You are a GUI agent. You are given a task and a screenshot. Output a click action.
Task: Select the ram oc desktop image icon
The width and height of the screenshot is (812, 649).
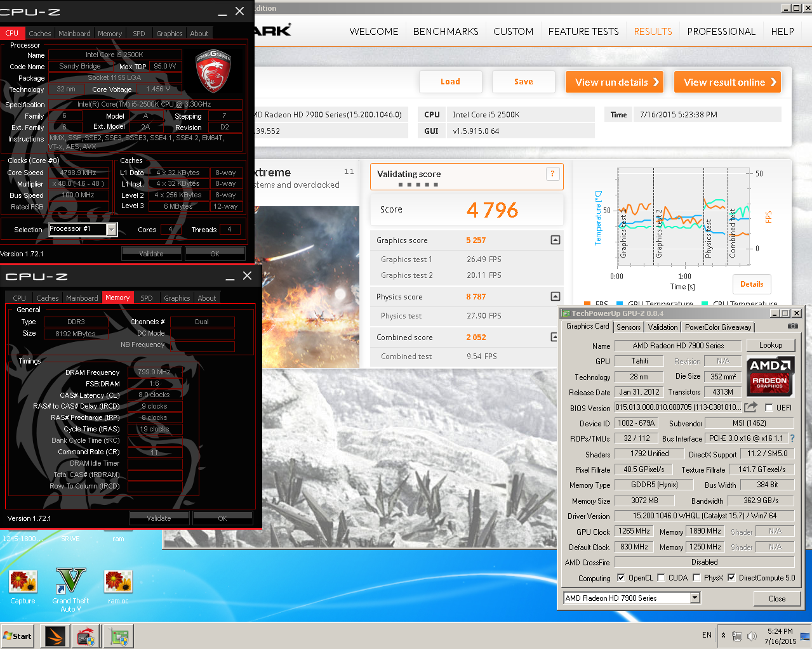(x=118, y=586)
